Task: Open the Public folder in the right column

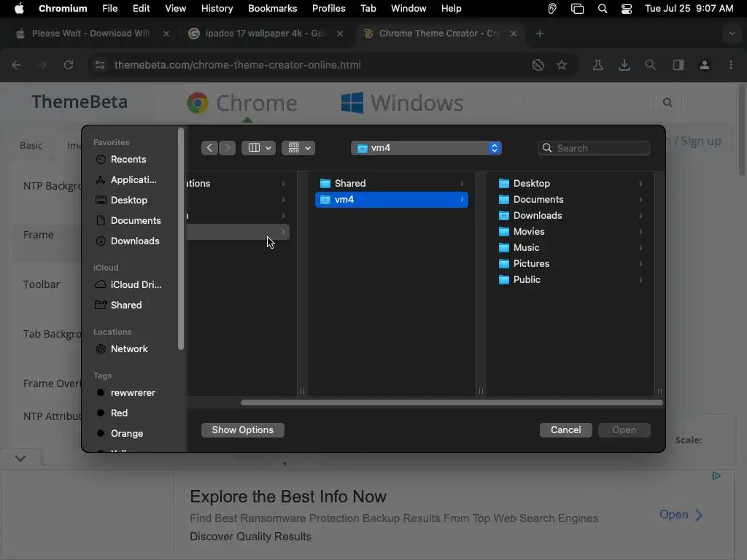Action: [x=570, y=279]
